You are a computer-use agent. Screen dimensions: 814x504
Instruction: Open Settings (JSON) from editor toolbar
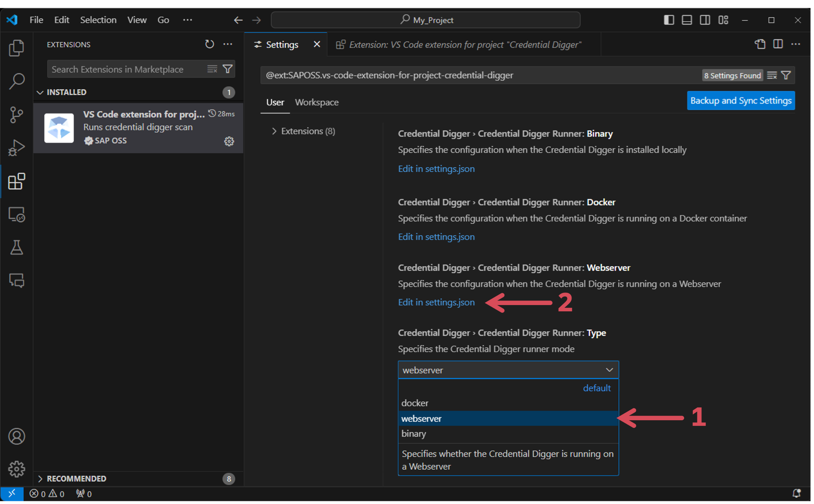[x=760, y=44]
